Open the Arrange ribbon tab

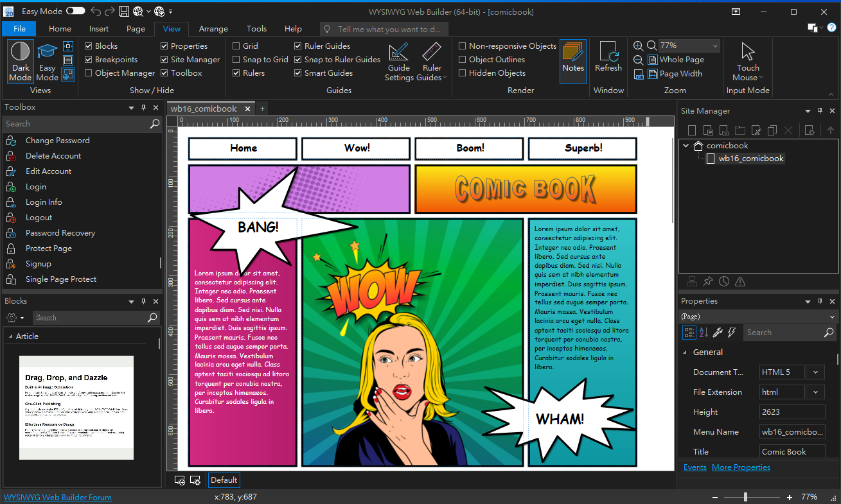(213, 29)
